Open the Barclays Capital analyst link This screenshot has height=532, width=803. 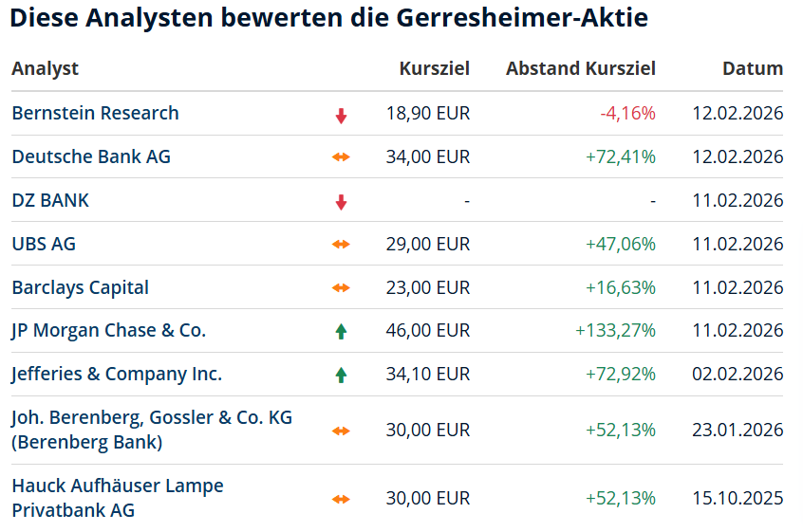coord(81,287)
